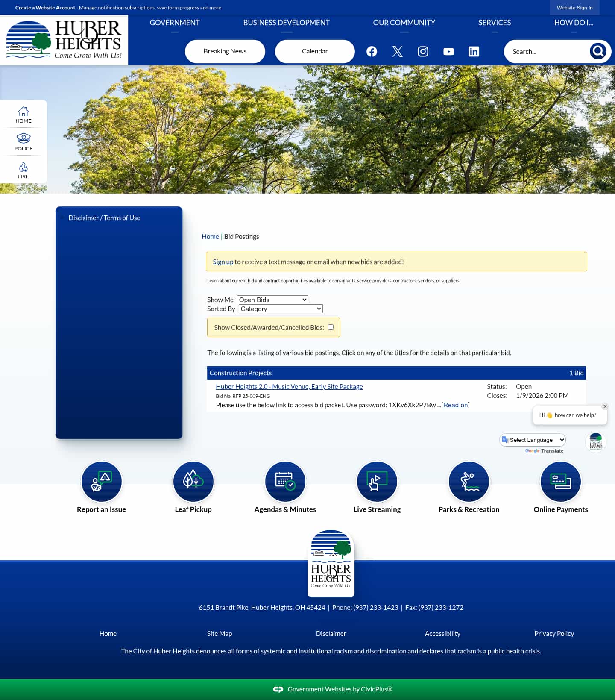Click the Online Payments text label
This screenshot has width=615, height=700.
click(x=561, y=509)
